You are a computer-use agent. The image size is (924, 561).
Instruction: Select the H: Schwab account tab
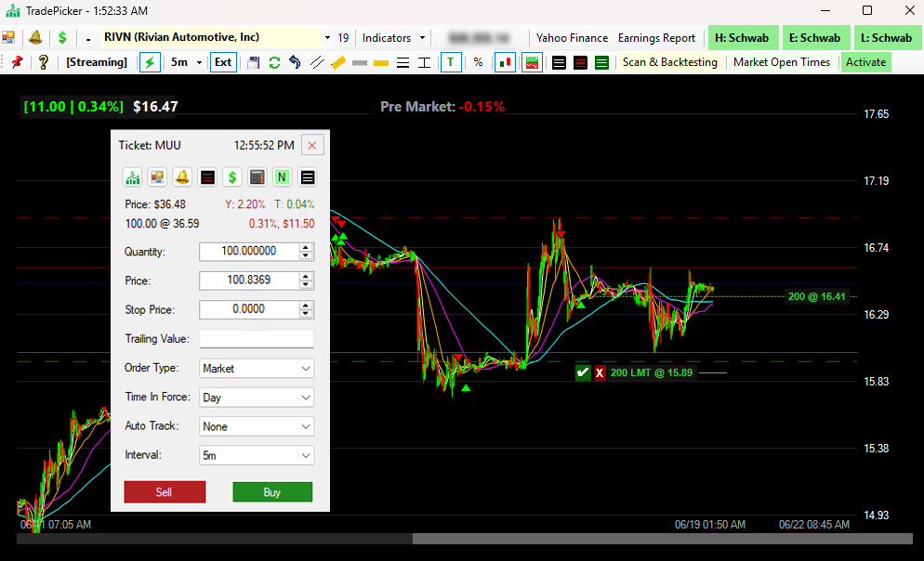tap(742, 38)
